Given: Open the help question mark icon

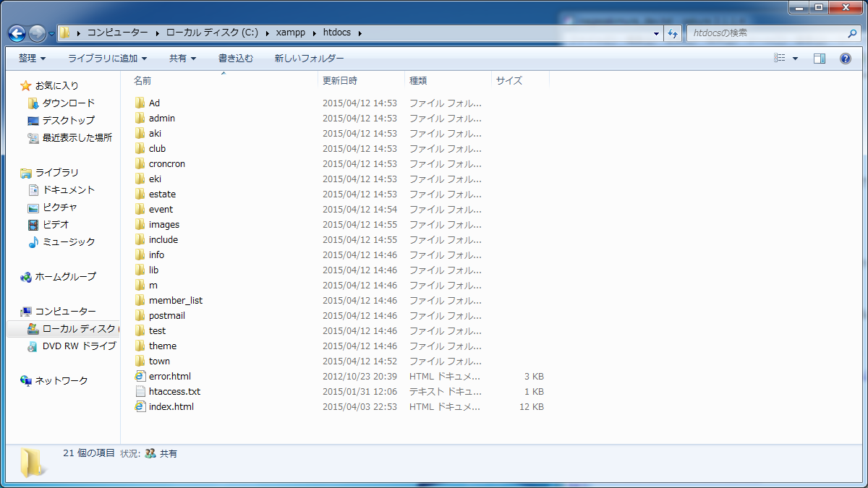Looking at the screenshot, I should tap(845, 59).
